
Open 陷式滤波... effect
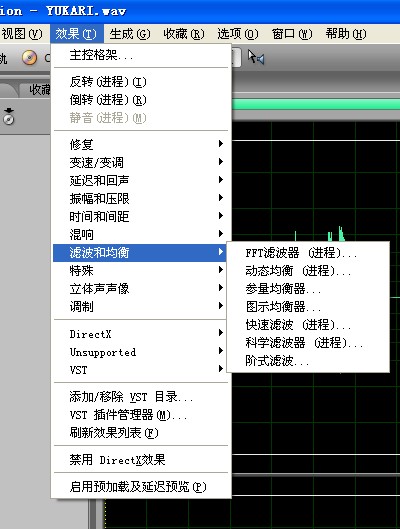[x=308, y=361]
